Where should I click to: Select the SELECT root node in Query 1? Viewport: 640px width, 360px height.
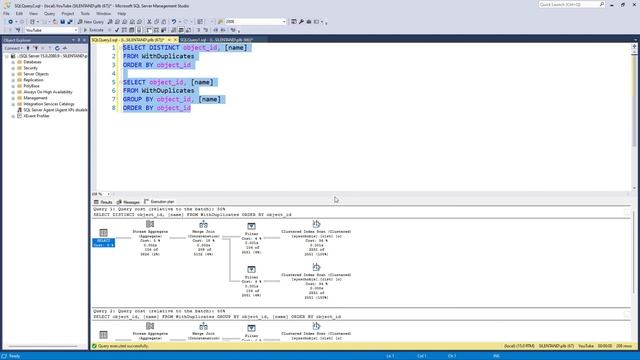click(x=103, y=238)
